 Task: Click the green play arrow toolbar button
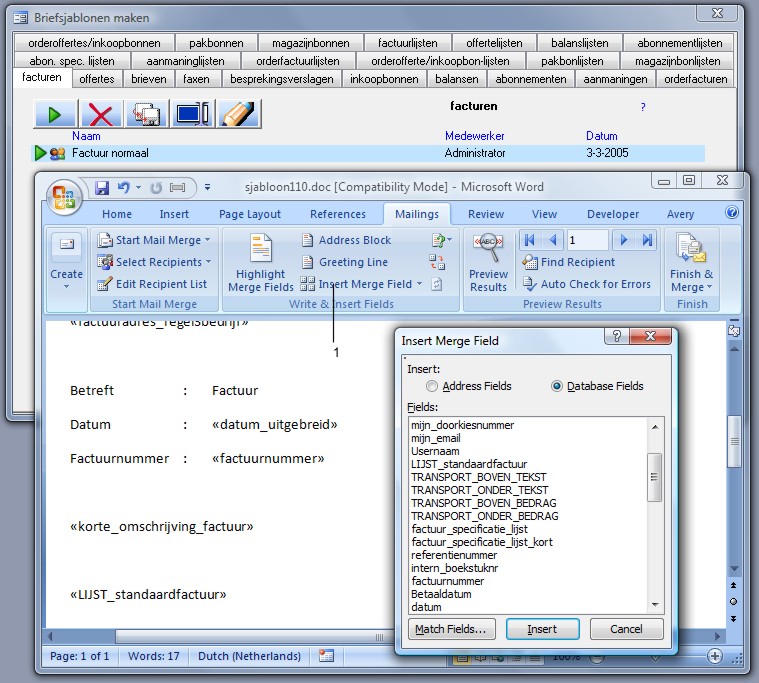55,114
